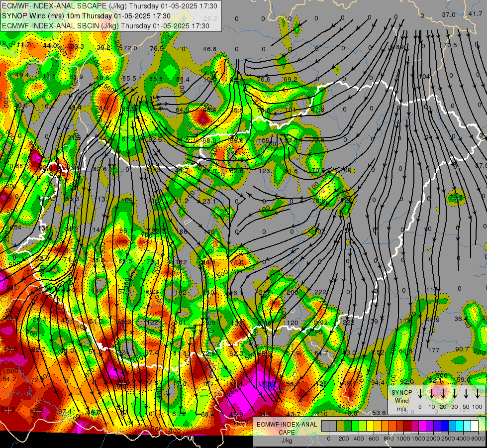
Task: Click station value 186
Action: pyautogui.click(x=182, y=232)
